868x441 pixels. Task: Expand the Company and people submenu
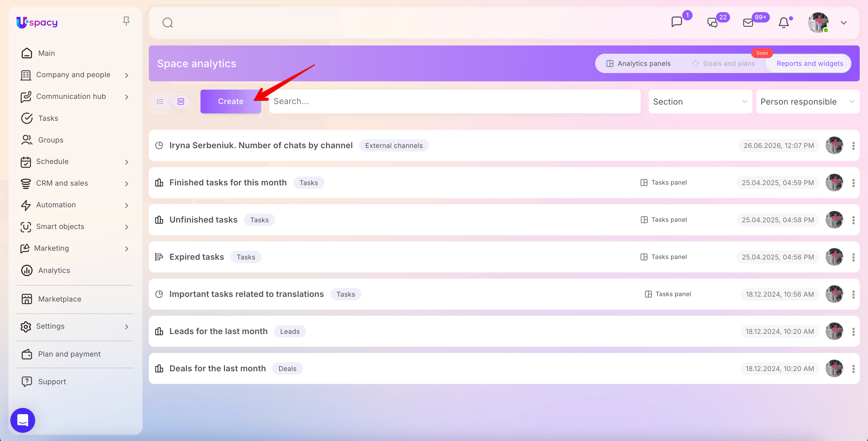tap(127, 75)
